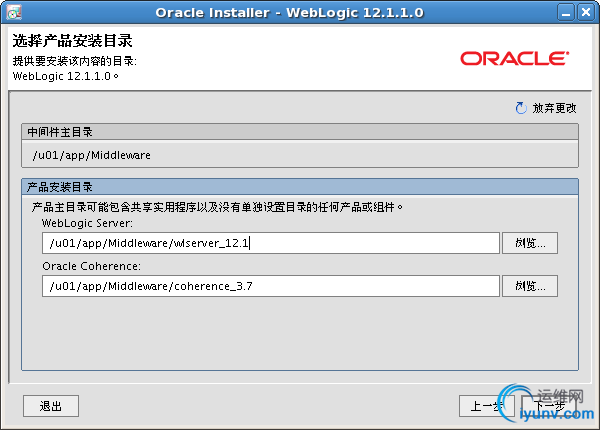Click the Oracle logo
The height and width of the screenshot is (430, 600).
pos(514,59)
